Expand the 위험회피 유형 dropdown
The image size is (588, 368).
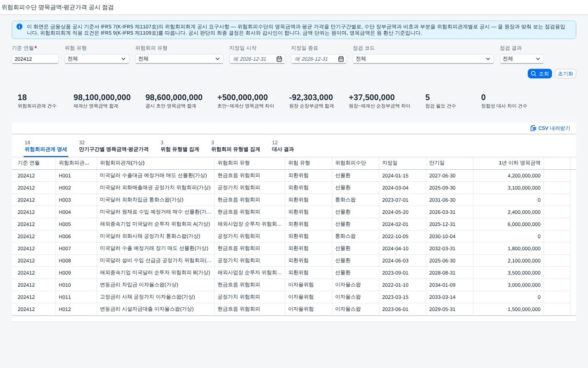coord(179,59)
